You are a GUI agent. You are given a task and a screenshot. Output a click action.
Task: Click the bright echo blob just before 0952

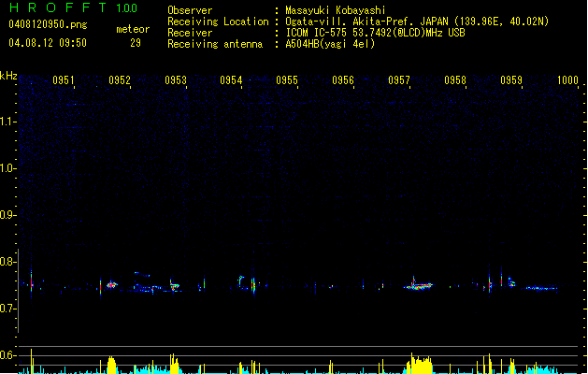coord(111,285)
